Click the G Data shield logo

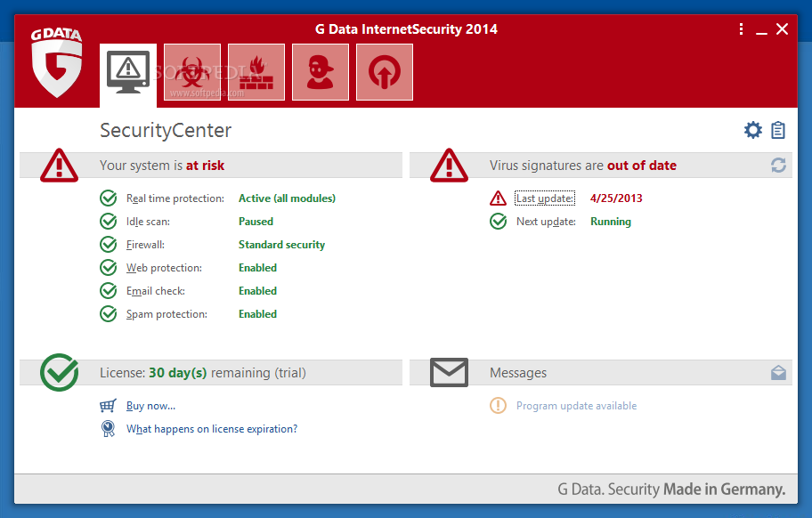coord(57,62)
